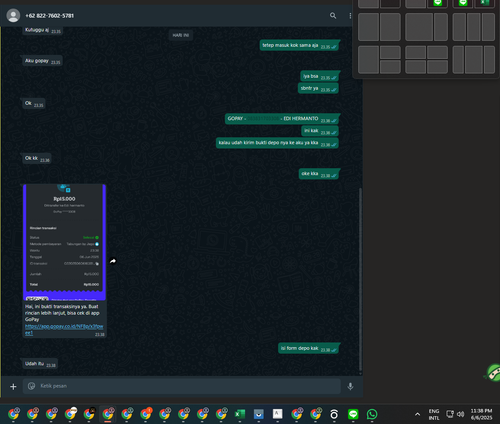
Task: Click the message 'isi form depo kak'
Action: coord(308,348)
